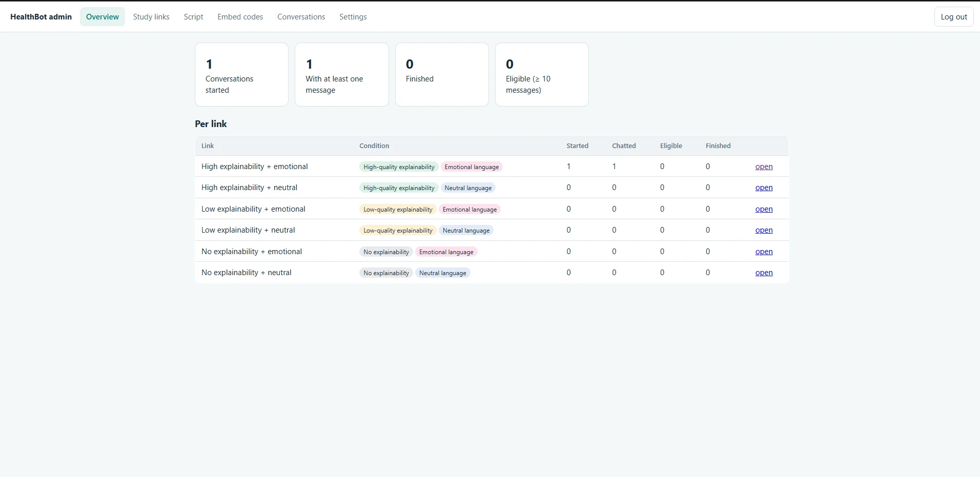Open the Settings tab
Image resolution: width=980 pixels, height=477 pixels.
click(353, 17)
